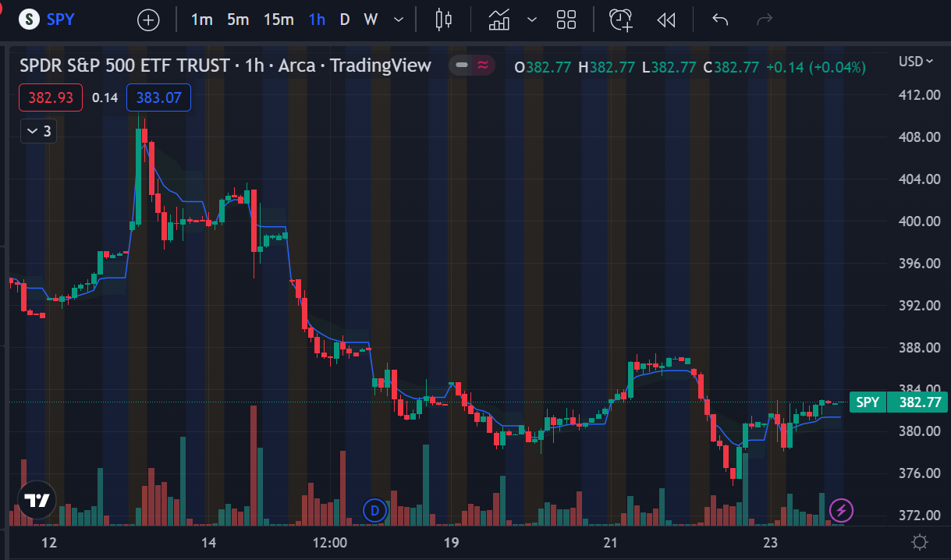The image size is (951, 560).
Task: Switch to the 1m timeframe
Action: click(201, 19)
